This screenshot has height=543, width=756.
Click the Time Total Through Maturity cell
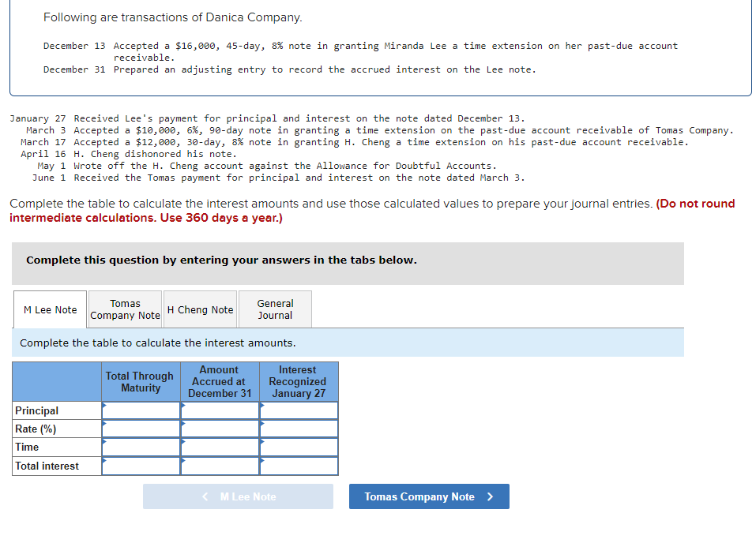(x=141, y=447)
